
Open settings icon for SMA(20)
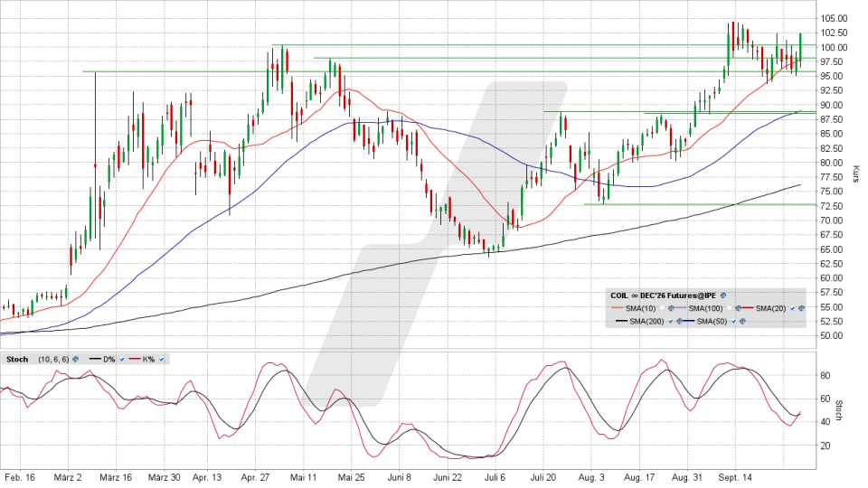[x=801, y=308]
